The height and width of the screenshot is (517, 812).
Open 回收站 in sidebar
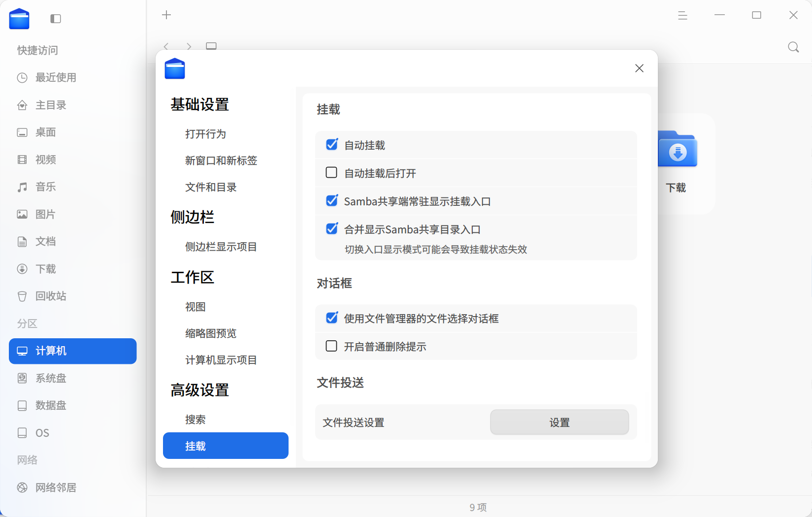click(x=72, y=296)
